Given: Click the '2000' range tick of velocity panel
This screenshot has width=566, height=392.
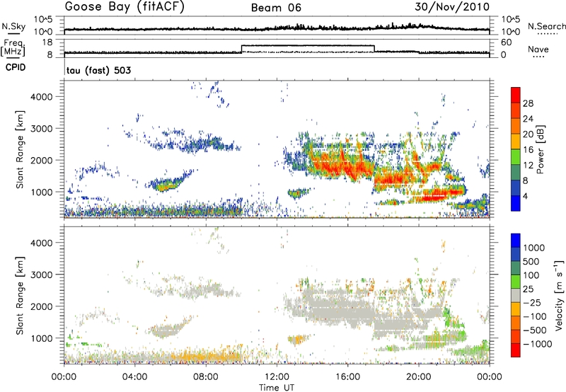Looking at the screenshot, I should [42, 306].
